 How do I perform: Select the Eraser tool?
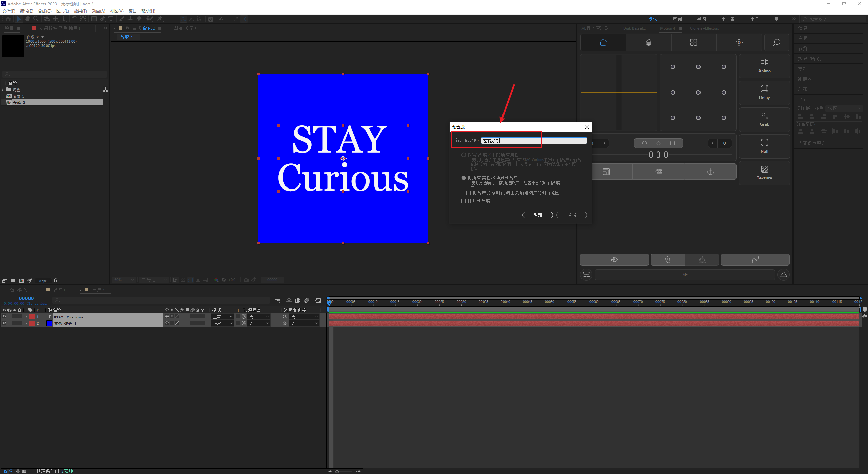click(x=139, y=19)
